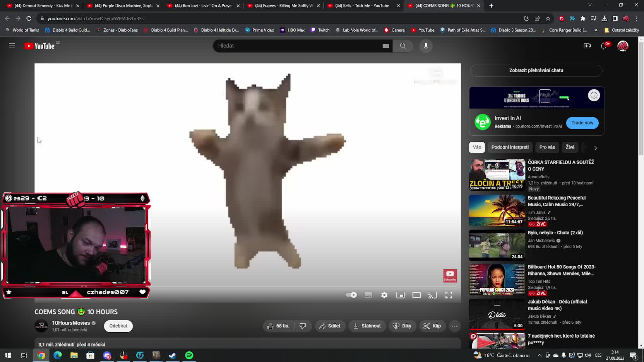Screen dimensions: 644x362
Task: Open the Create video icon
Action: pos(587,46)
